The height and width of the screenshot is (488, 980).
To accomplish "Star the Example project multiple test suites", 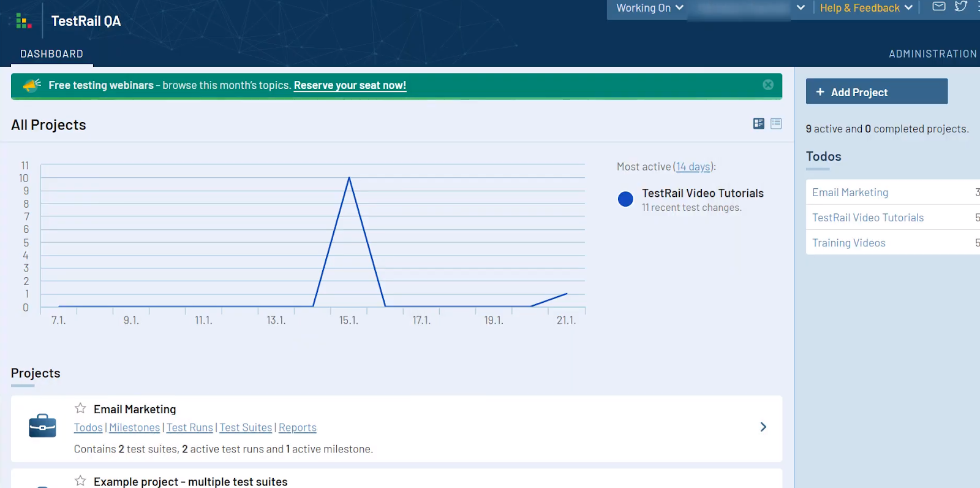I will [80, 481].
